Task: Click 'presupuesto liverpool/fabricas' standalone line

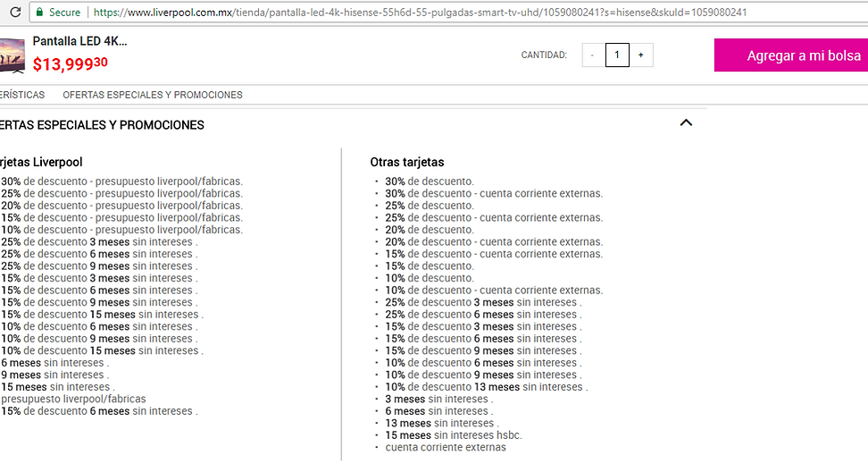Action: [x=73, y=399]
